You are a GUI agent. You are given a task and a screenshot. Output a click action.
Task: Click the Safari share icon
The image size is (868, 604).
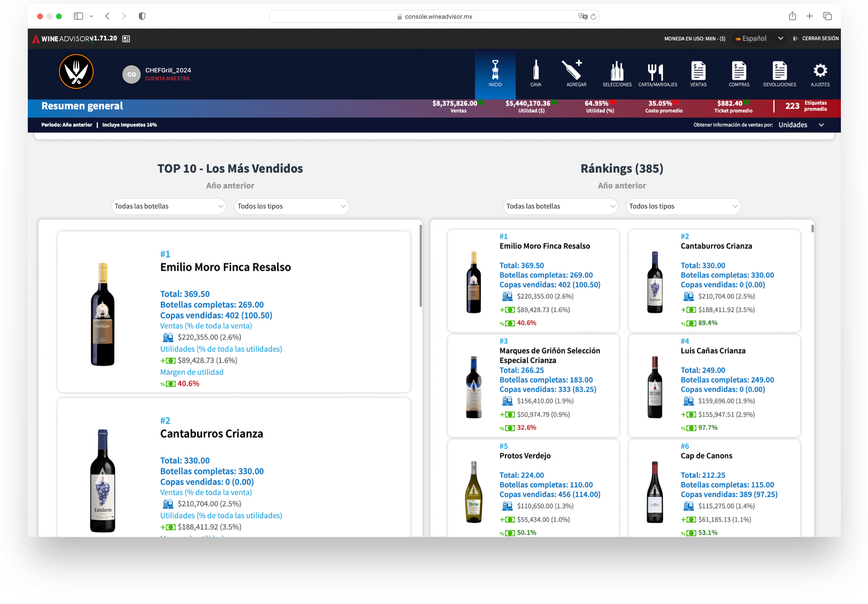(x=792, y=16)
